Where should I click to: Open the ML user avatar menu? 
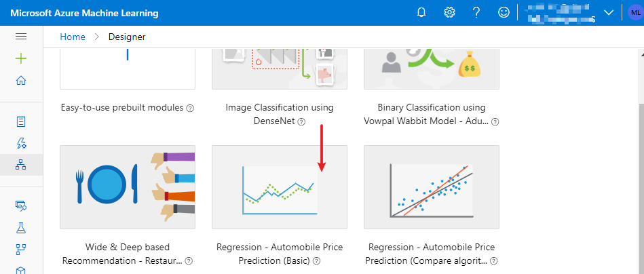click(635, 13)
